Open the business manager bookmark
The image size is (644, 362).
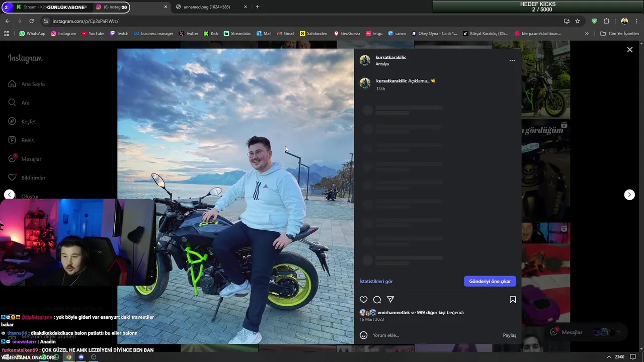click(153, 34)
